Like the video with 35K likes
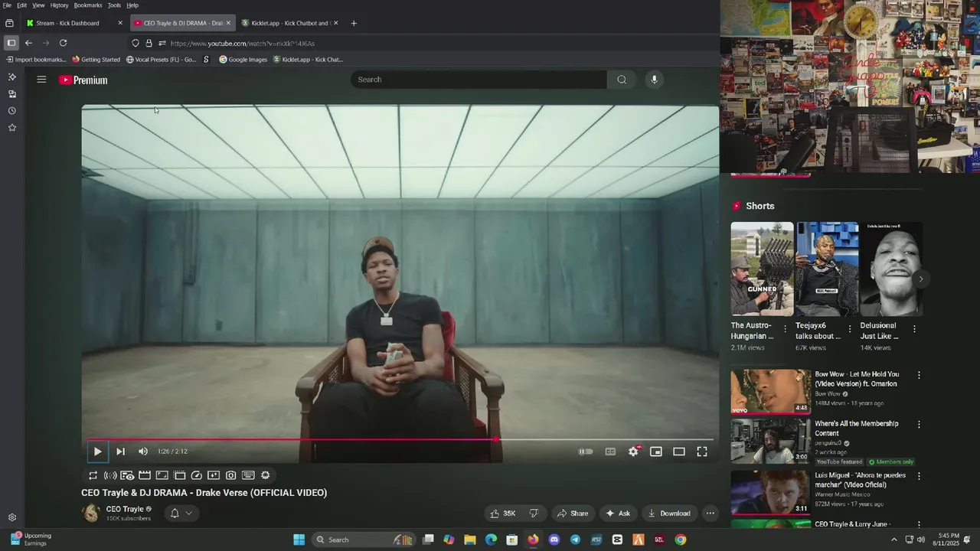This screenshot has width=980, height=551. pyautogui.click(x=503, y=514)
